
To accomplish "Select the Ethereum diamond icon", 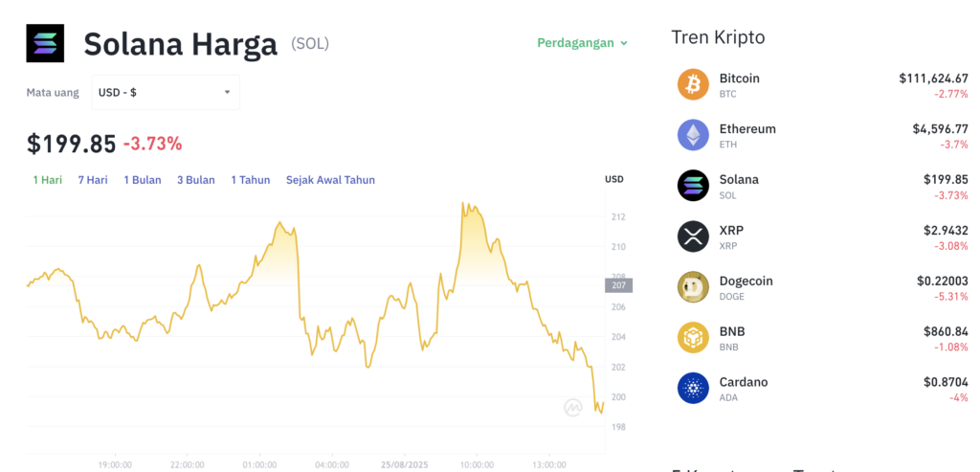I will coord(693,135).
